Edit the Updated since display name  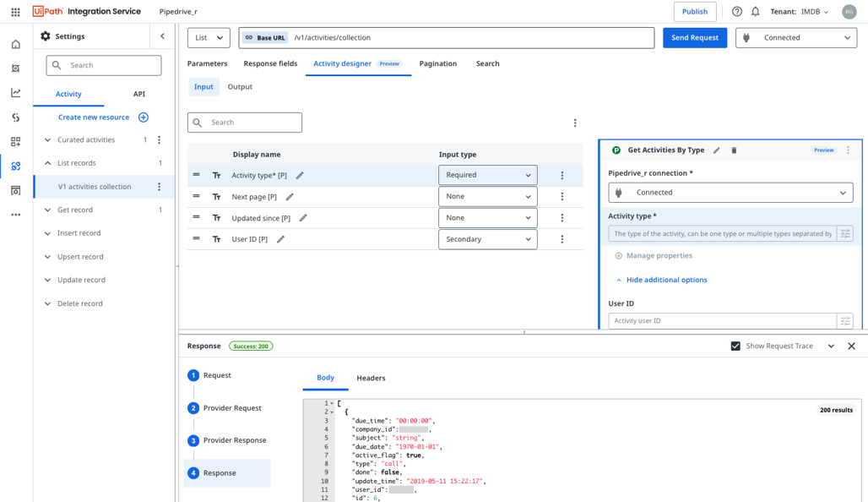303,218
